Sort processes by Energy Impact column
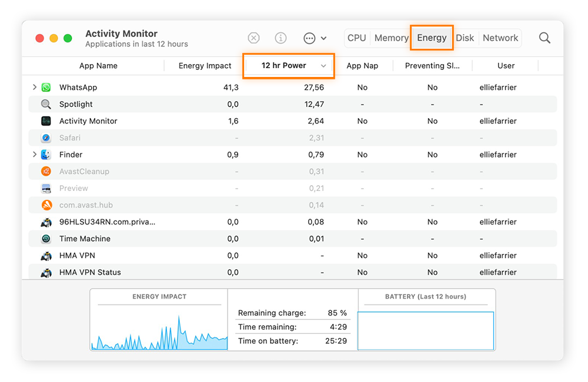The width and height of the screenshot is (588, 382). click(204, 66)
